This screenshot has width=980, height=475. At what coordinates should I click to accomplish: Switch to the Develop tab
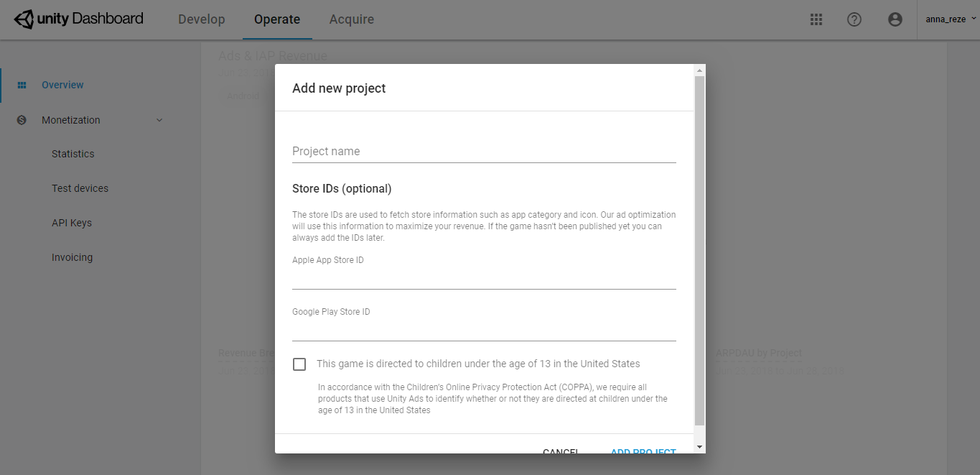click(x=201, y=19)
